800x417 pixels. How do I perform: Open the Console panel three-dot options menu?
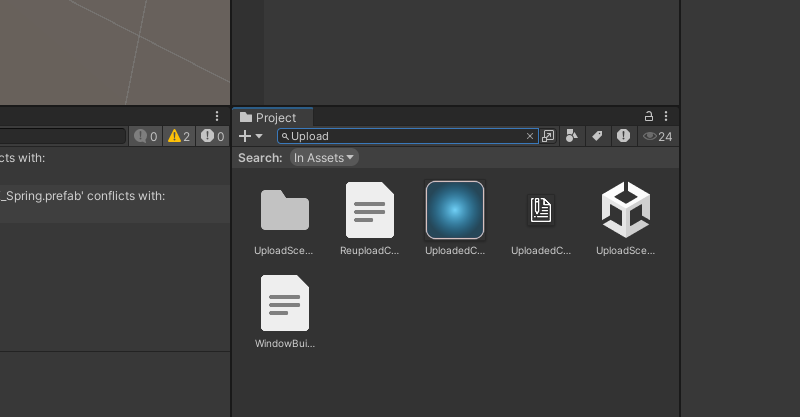217,117
